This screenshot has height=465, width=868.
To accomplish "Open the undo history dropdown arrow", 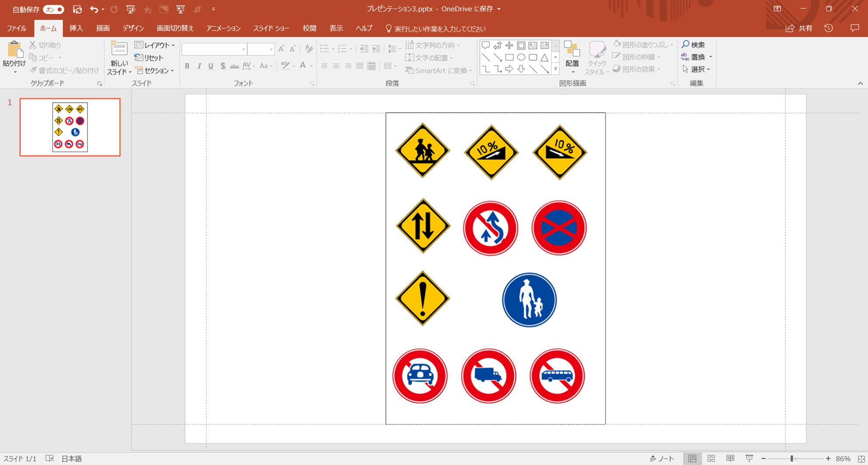I will (x=103, y=9).
